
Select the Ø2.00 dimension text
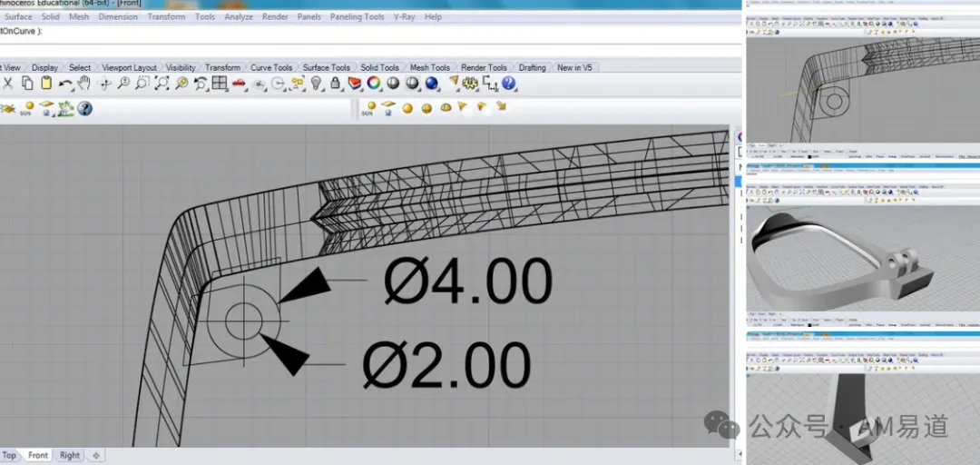tap(446, 365)
